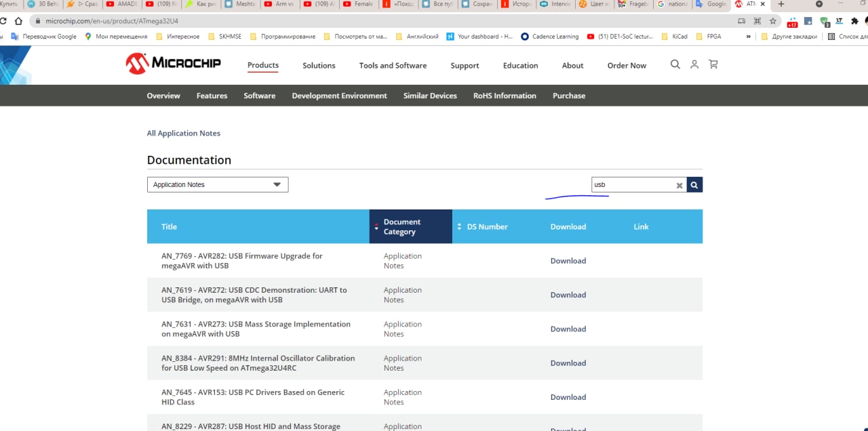Expand FPGA bookmarks folder
Screen dimensions: 868x431
point(708,37)
